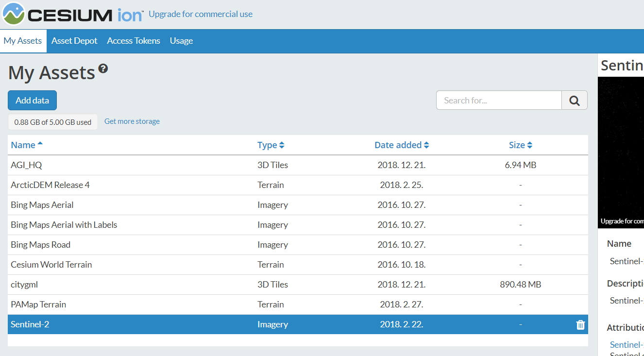The image size is (644, 356).
Task: Sort assets by Name column
Action: point(27,145)
